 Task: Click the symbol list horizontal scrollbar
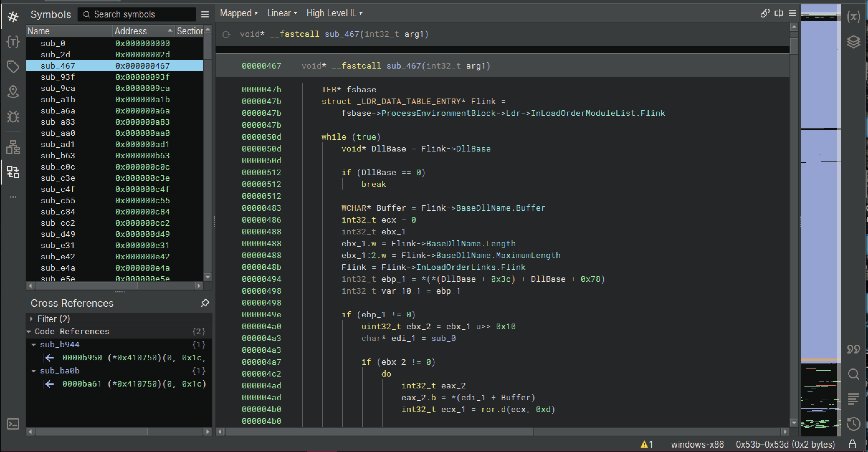87,286
